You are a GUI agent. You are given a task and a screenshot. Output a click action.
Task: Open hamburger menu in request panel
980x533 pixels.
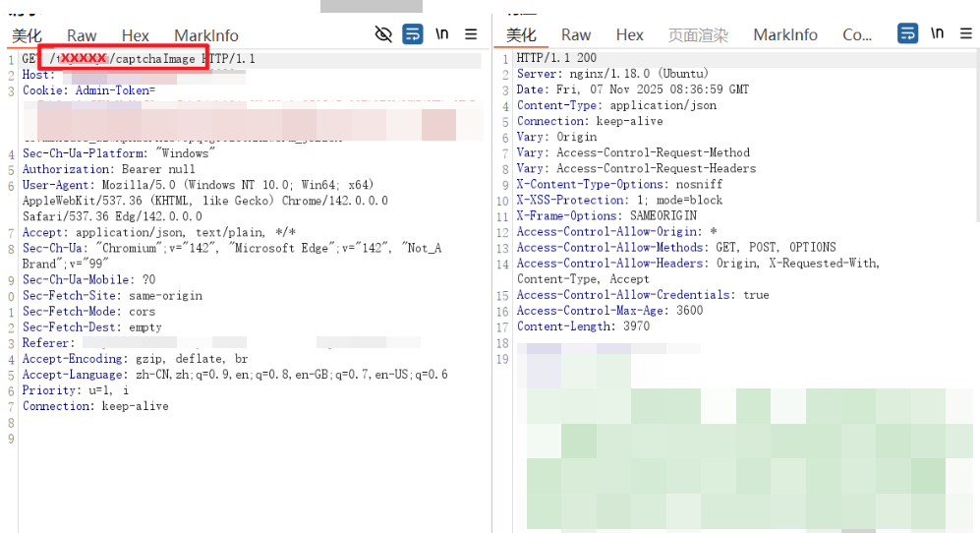tap(471, 33)
